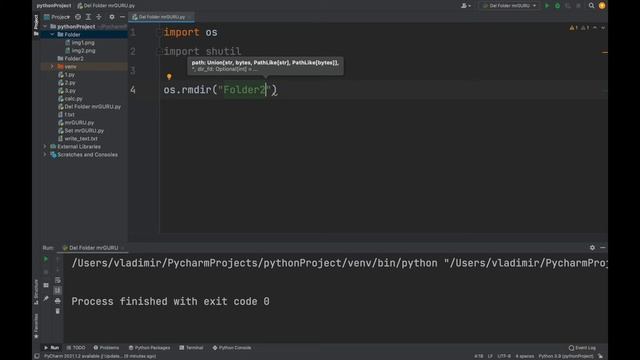Collapse the pythonProject root node

(x=45, y=27)
